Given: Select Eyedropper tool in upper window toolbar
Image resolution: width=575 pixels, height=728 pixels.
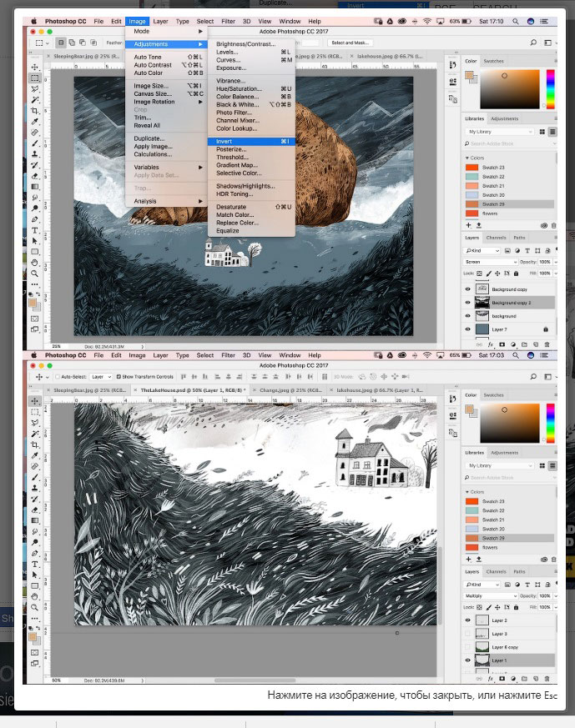Looking at the screenshot, I should point(35,122).
